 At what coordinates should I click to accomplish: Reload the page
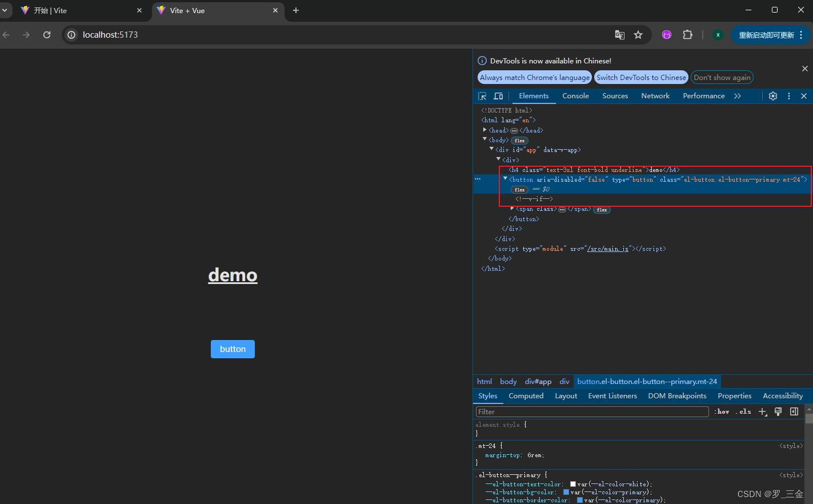(47, 35)
